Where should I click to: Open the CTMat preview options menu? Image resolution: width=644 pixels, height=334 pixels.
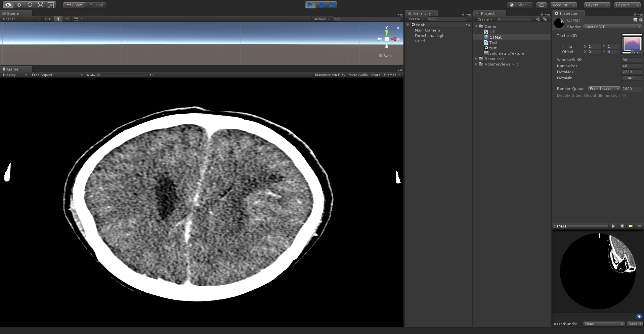click(x=639, y=226)
